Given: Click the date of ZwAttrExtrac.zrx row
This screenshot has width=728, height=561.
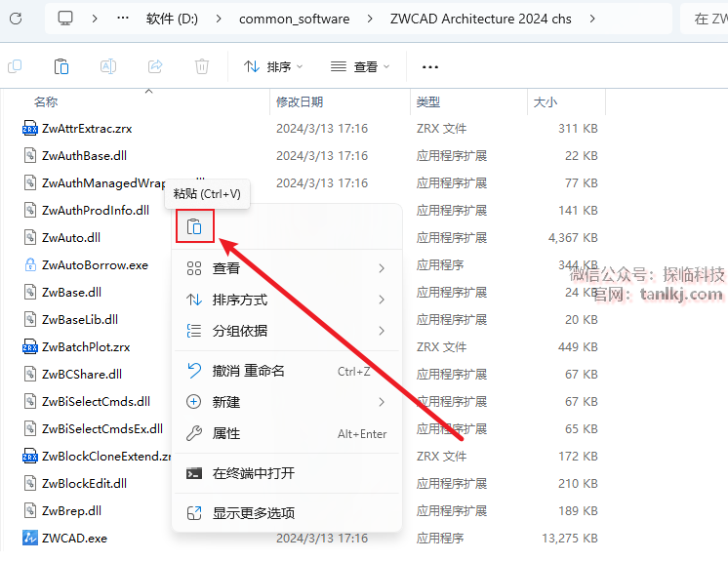Looking at the screenshot, I should coord(322,128).
